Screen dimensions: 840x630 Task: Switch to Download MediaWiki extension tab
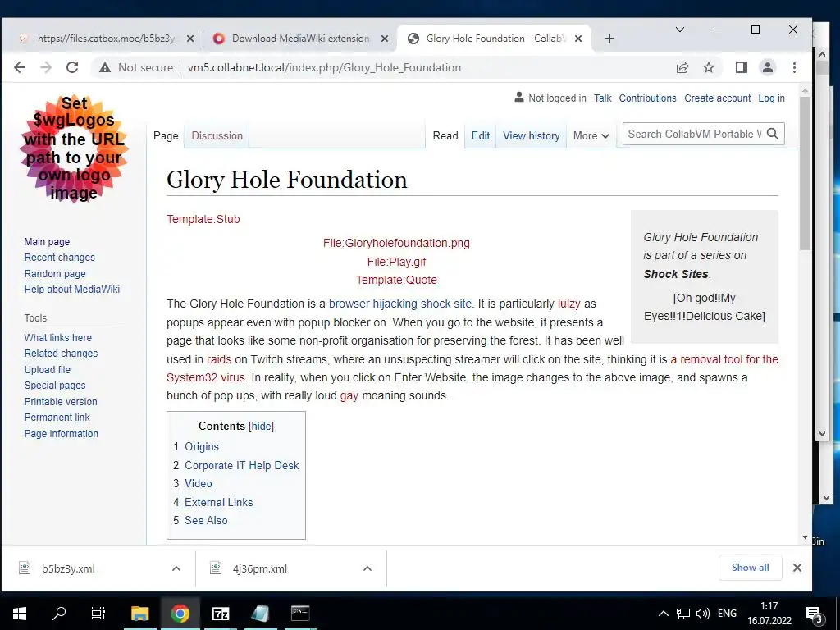(x=300, y=39)
